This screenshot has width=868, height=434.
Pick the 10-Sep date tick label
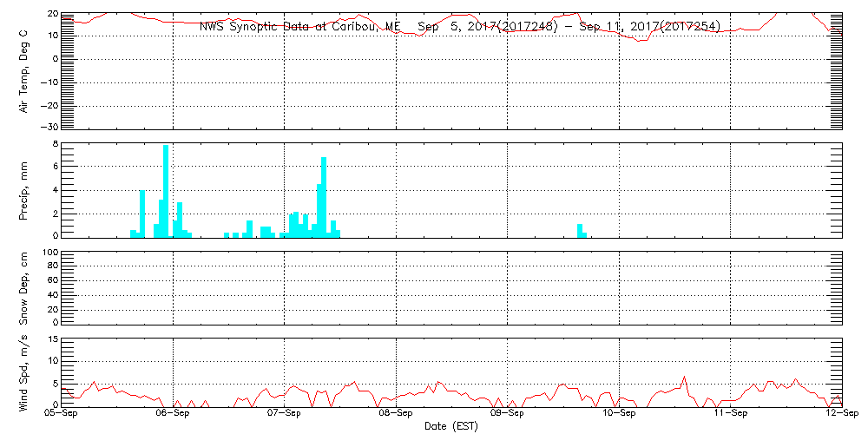tap(619, 414)
